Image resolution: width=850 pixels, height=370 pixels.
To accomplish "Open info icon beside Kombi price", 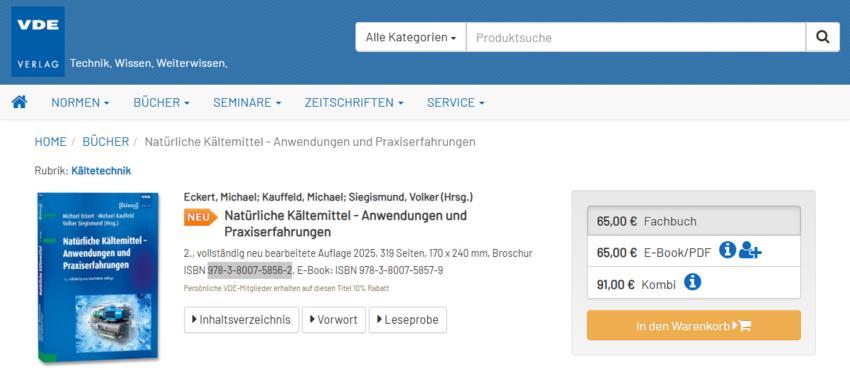I will [692, 282].
